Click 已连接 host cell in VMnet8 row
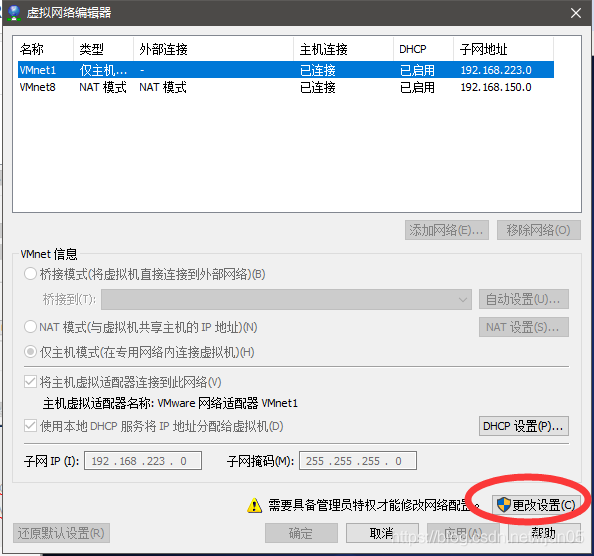This screenshot has height=556, width=594. (317, 87)
